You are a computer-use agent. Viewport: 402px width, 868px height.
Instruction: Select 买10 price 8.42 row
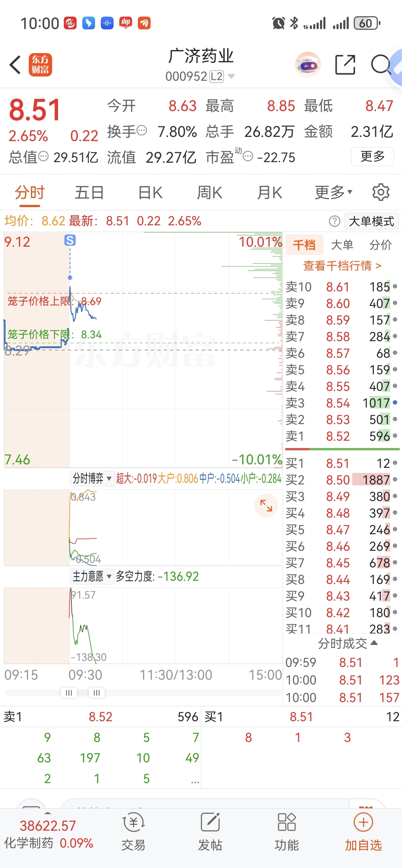click(342, 612)
